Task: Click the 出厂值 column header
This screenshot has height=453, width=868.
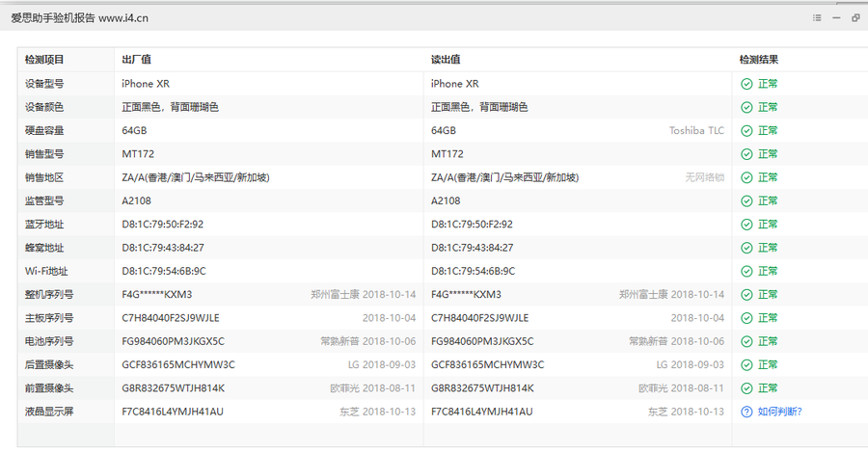Action: pos(136,59)
